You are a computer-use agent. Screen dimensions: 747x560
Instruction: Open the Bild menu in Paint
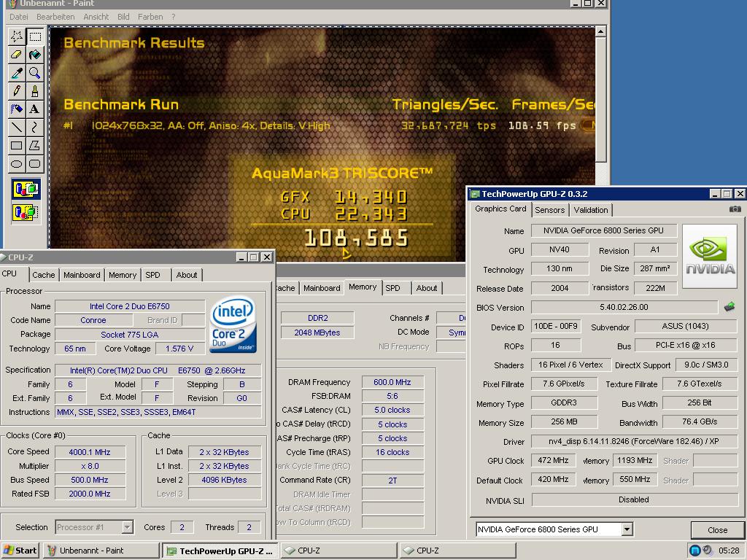click(123, 17)
